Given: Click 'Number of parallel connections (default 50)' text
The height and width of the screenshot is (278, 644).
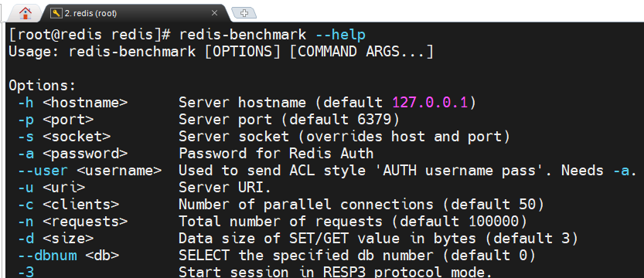Looking at the screenshot, I should tap(362, 204).
